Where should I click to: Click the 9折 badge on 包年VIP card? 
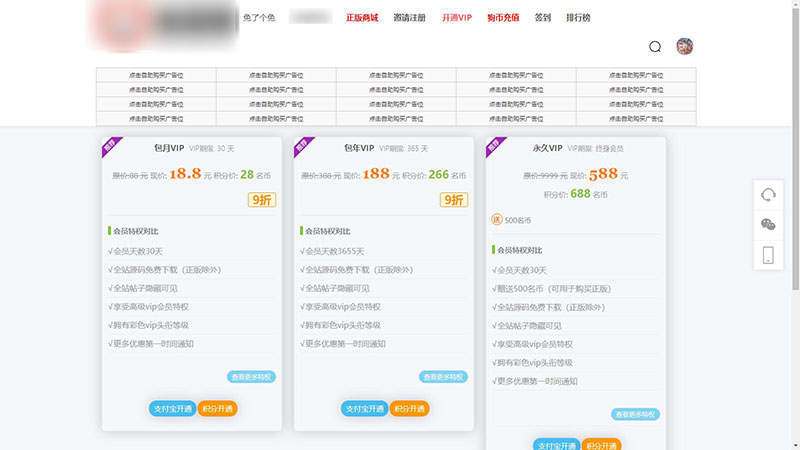[454, 199]
